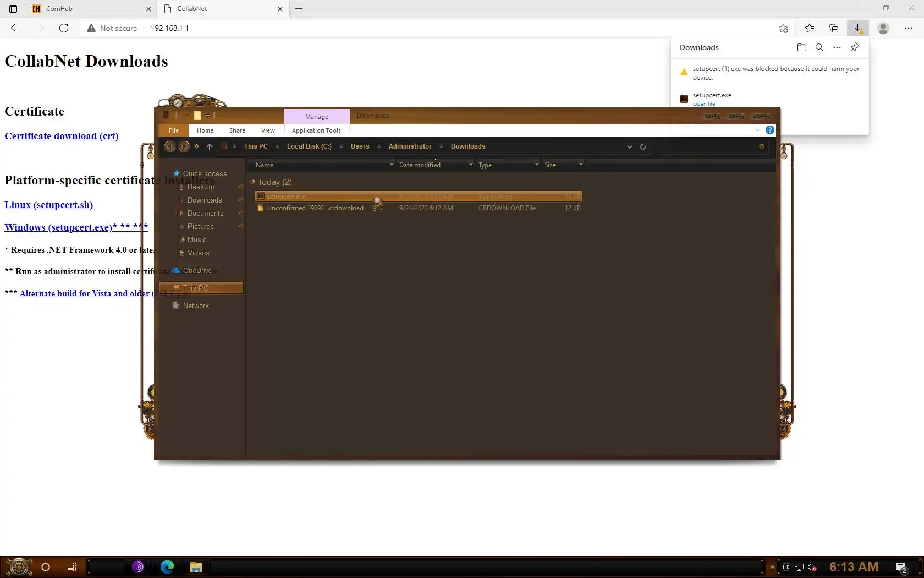This screenshot has width=924, height=578.
Task: Open downloads folder from Downloads popup
Action: pyautogui.click(x=802, y=47)
